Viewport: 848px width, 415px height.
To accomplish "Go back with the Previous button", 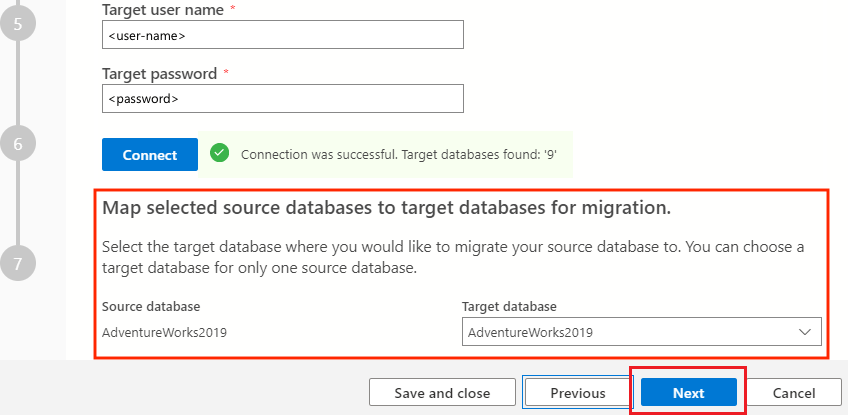I will point(578,393).
